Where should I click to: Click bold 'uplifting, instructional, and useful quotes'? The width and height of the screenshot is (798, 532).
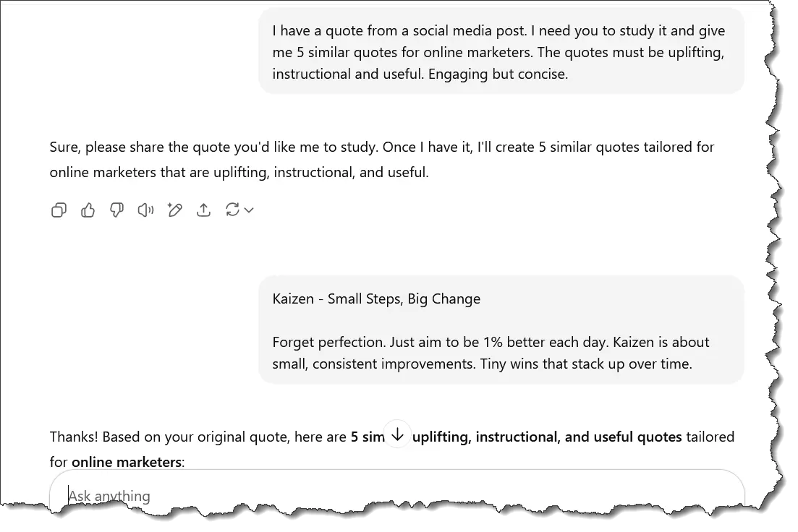(547, 437)
